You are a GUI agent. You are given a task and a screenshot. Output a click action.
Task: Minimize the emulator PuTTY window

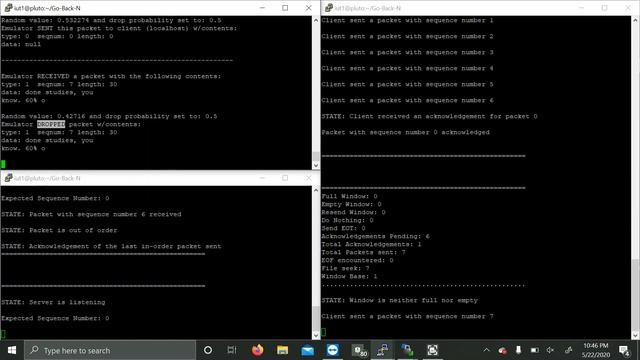pyautogui.click(x=262, y=8)
